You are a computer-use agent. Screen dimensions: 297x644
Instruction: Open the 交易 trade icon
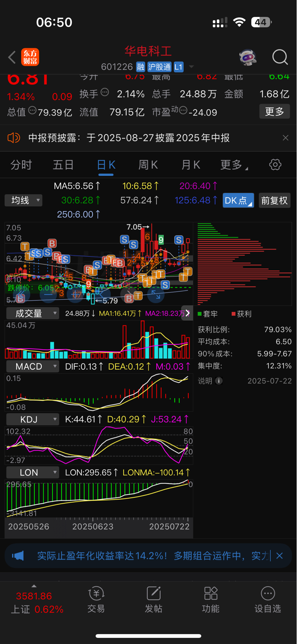pyautogui.click(x=96, y=593)
